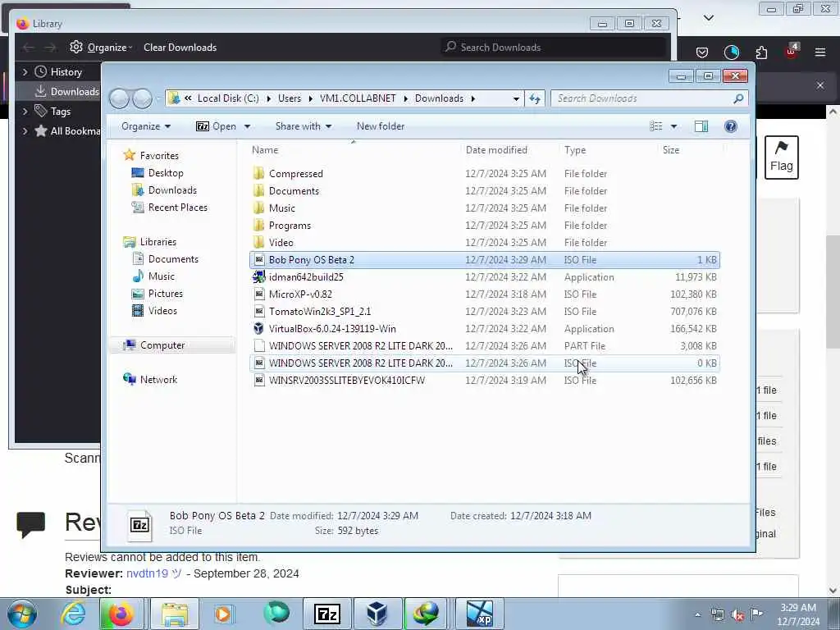Click New folder button
Viewport: 840px width, 630px height.
point(381,126)
